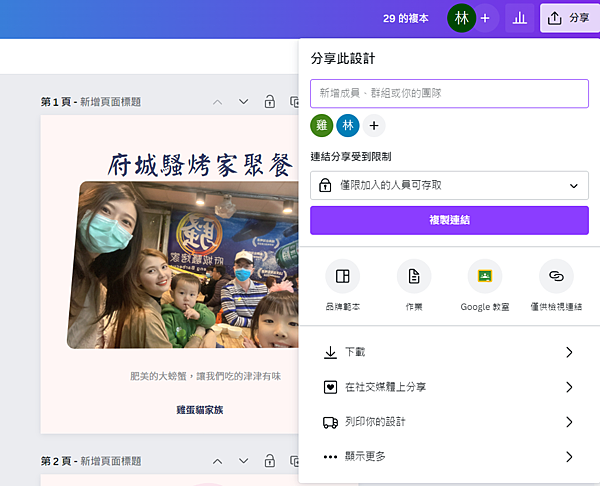Click the lock icon in access dropdown

pyautogui.click(x=325, y=185)
